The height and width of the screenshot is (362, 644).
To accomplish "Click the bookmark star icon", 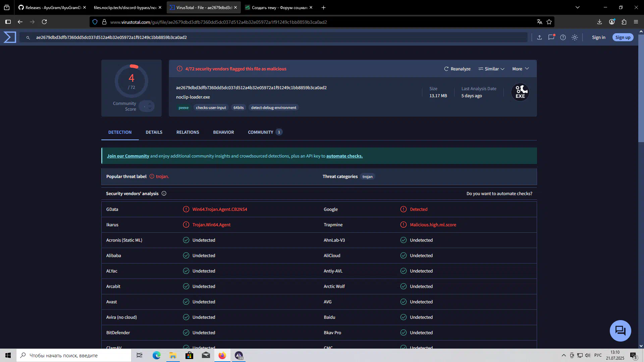I will pyautogui.click(x=549, y=22).
